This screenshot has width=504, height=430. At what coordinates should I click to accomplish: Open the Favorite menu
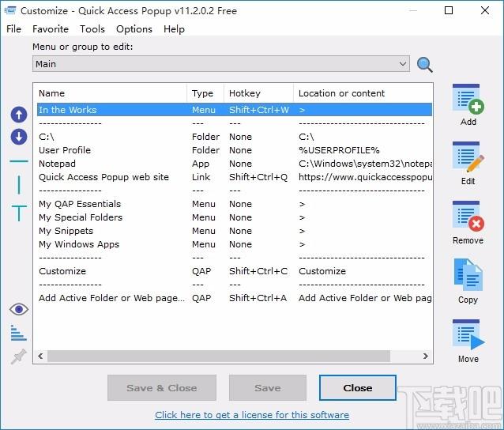pyautogui.click(x=51, y=29)
